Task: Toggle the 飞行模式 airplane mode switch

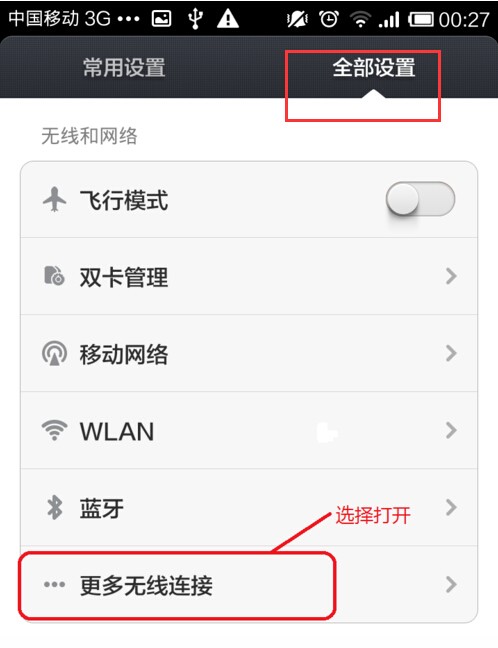Action: coord(420,199)
